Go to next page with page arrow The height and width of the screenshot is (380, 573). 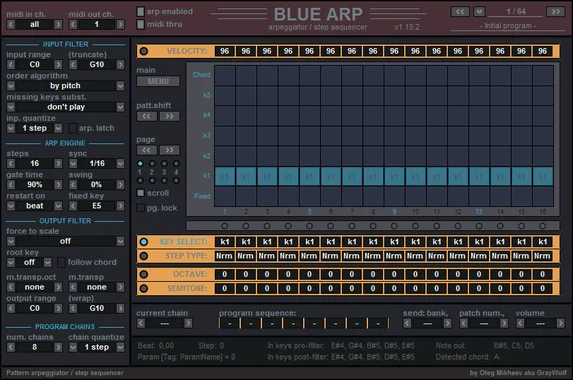point(169,150)
